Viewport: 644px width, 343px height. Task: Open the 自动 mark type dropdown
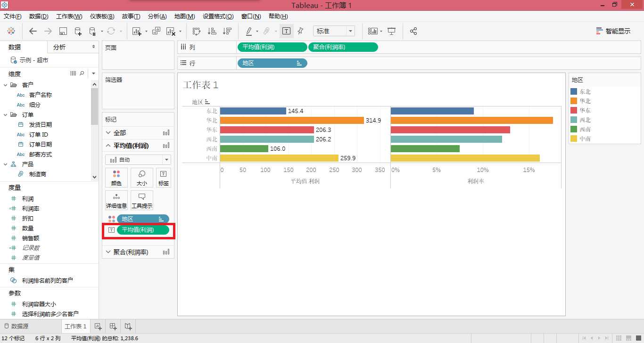click(138, 160)
